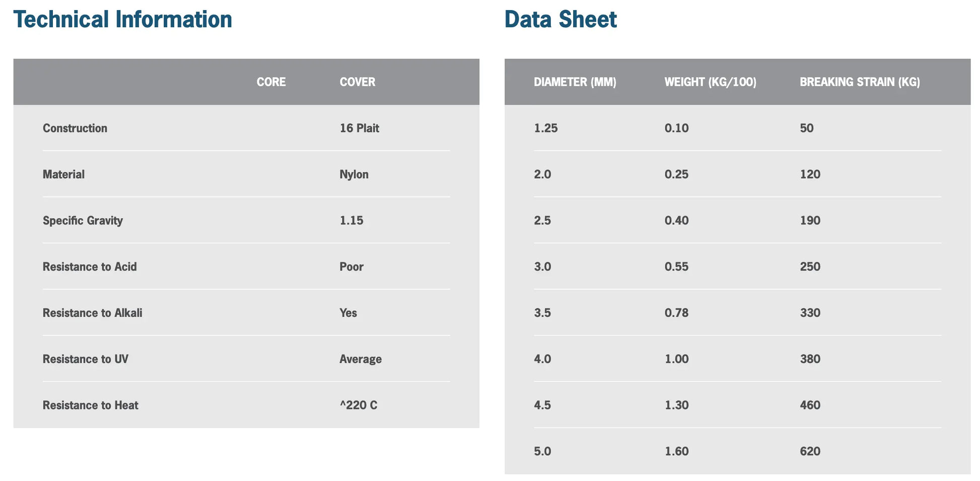Click the Nylon material value
The width and height of the screenshot is (980, 481).
pyautogui.click(x=354, y=175)
